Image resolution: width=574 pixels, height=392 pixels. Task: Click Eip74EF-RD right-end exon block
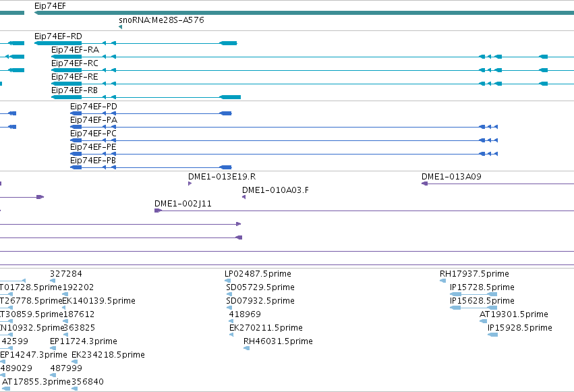(228, 43)
